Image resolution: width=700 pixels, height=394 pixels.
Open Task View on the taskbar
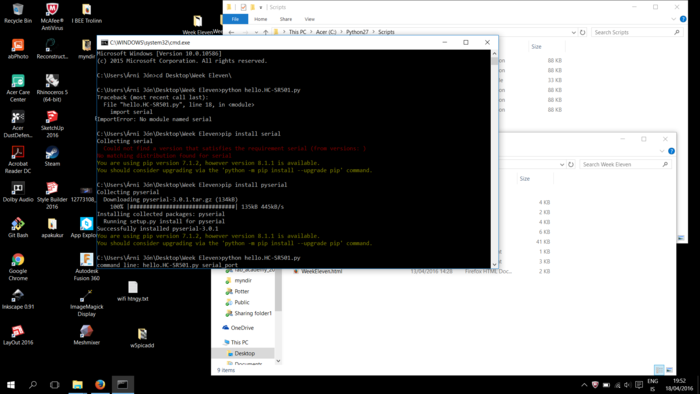54,385
